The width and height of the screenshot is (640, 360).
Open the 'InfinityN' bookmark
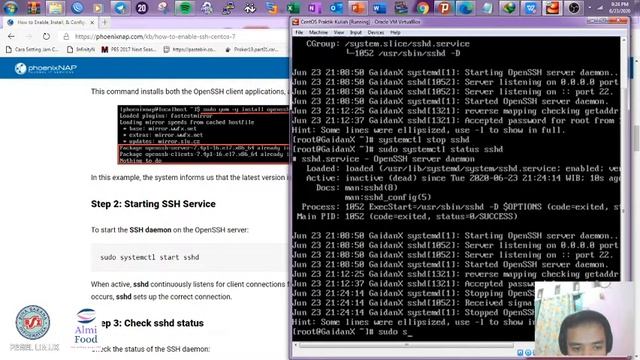pyautogui.click(x=81, y=49)
